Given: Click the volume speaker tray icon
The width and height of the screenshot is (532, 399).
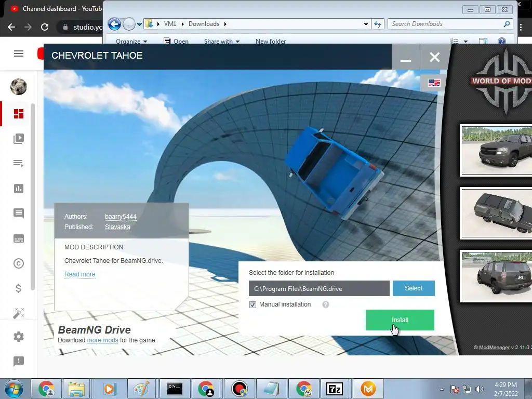Looking at the screenshot, I should pyautogui.click(x=480, y=389).
